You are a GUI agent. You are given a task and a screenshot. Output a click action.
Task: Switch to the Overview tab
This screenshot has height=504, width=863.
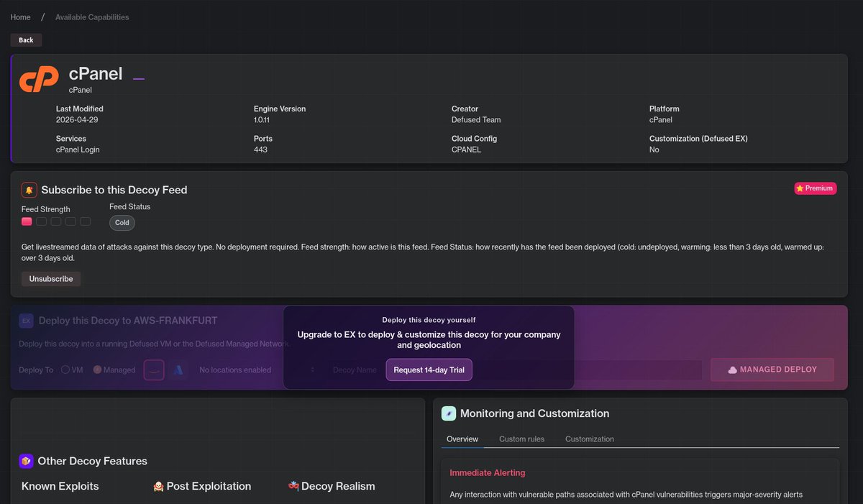click(x=463, y=439)
